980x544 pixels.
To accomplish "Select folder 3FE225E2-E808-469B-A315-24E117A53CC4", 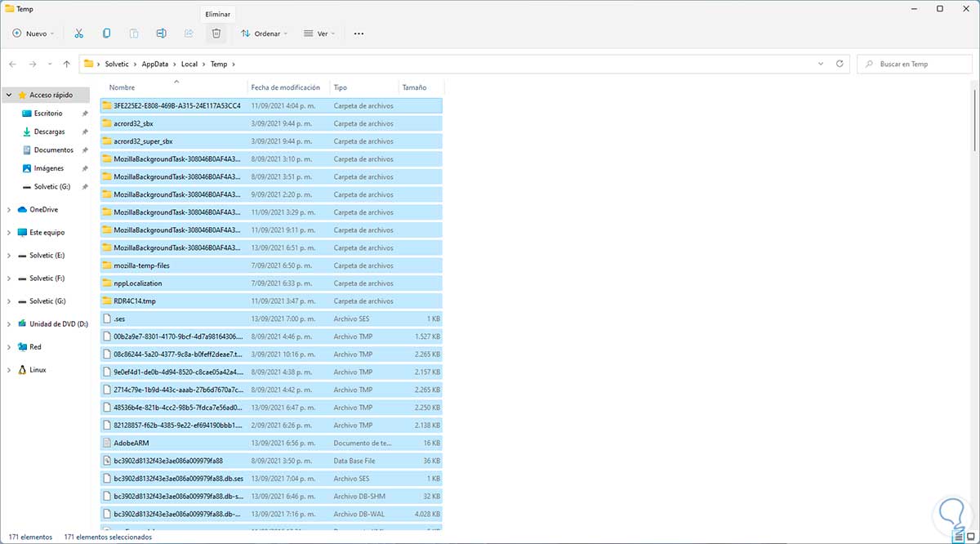I will pyautogui.click(x=271, y=105).
